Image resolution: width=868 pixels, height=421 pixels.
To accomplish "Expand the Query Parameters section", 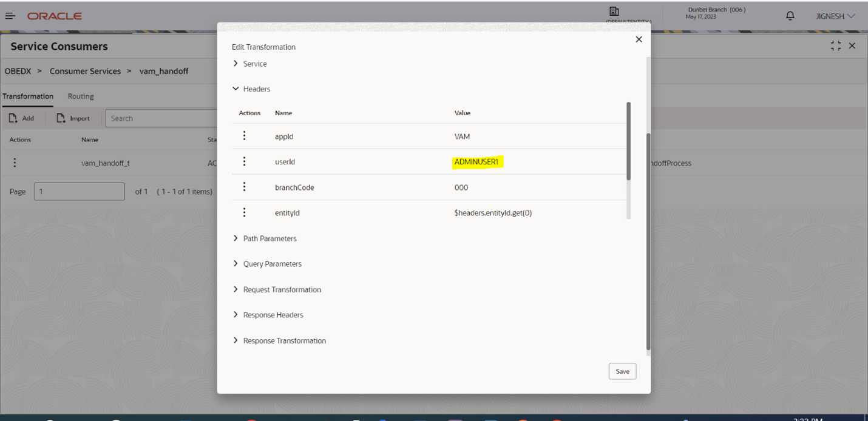I will tap(236, 264).
